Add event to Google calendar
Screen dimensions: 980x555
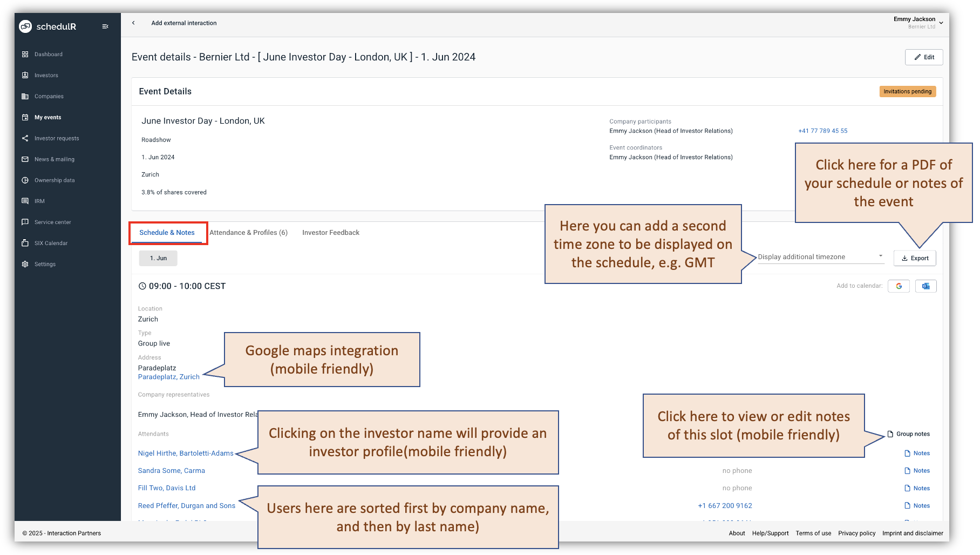899,286
